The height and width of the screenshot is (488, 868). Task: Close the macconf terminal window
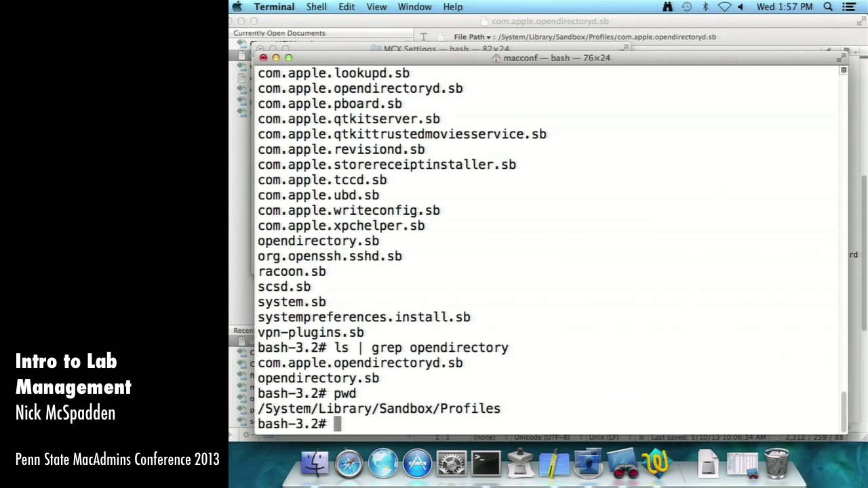(x=263, y=58)
